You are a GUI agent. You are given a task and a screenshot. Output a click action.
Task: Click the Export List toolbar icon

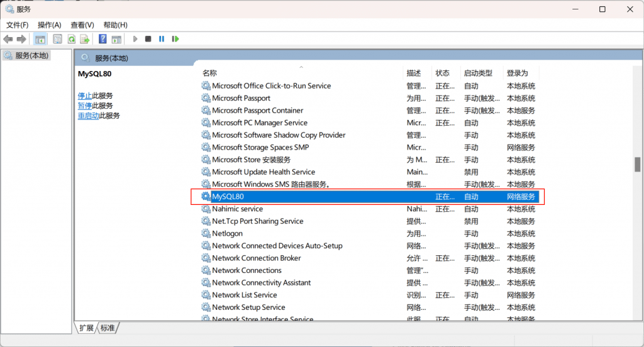point(84,39)
